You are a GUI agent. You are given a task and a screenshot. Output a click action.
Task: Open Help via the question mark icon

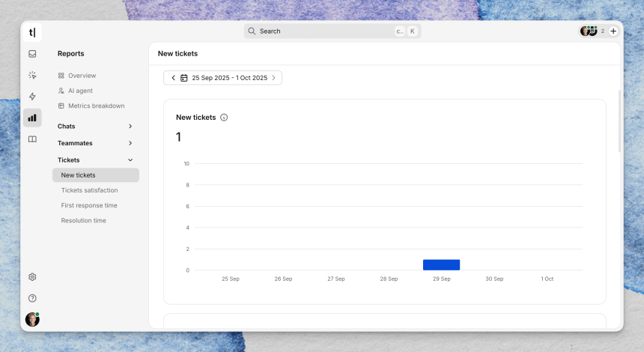click(x=32, y=298)
